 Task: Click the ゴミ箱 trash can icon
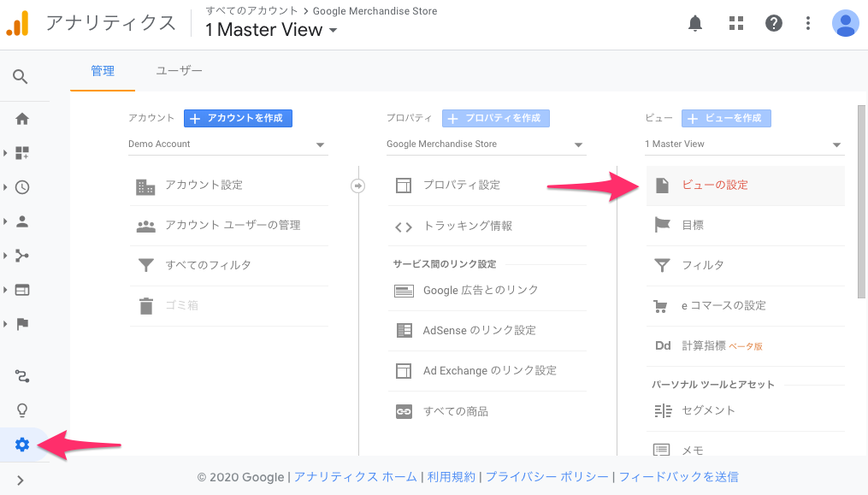coord(146,306)
